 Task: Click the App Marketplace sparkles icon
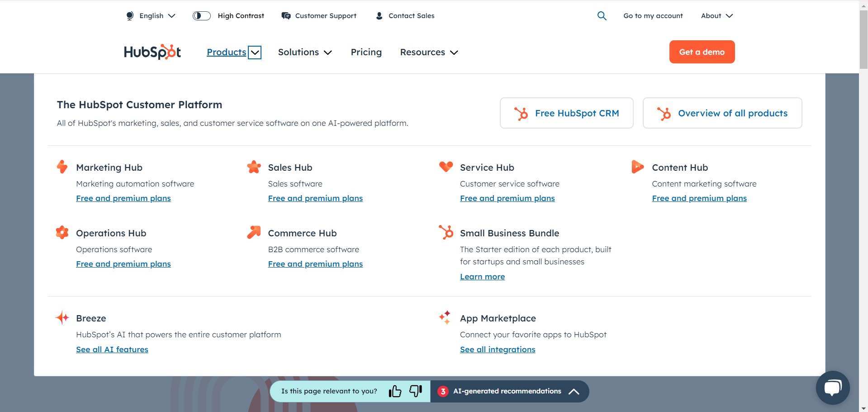point(446,317)
